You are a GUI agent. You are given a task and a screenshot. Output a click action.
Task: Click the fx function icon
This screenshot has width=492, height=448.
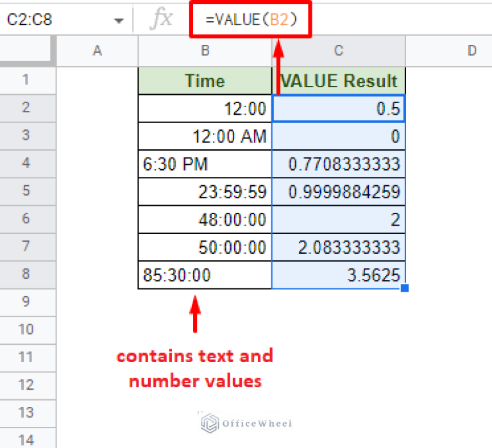tap(160, 20)
